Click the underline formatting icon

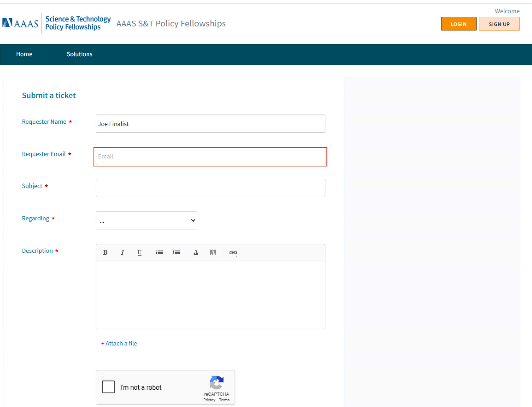pyautogui.click(x=139, y=252)
